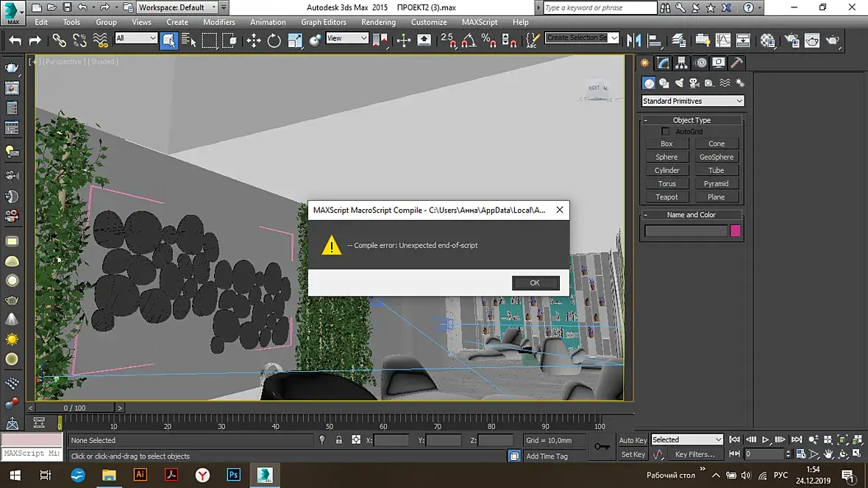Open the Rendering menu
This screenshot has width=868, height=488.
pyautogui.click(x=378, y=22)
